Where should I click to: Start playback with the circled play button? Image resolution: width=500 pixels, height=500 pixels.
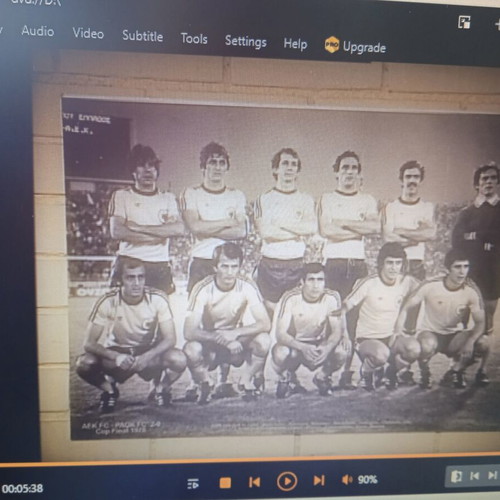click(287, 481)
